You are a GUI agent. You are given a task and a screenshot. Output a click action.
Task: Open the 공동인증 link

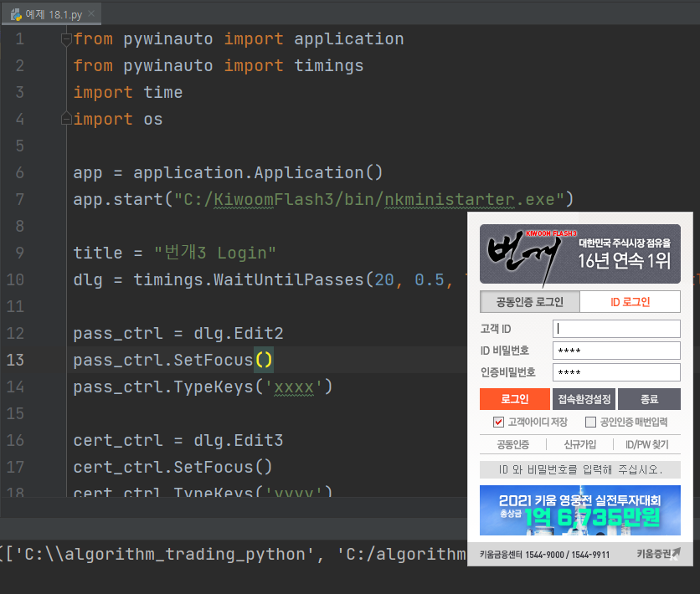click(x=513, y=444)
